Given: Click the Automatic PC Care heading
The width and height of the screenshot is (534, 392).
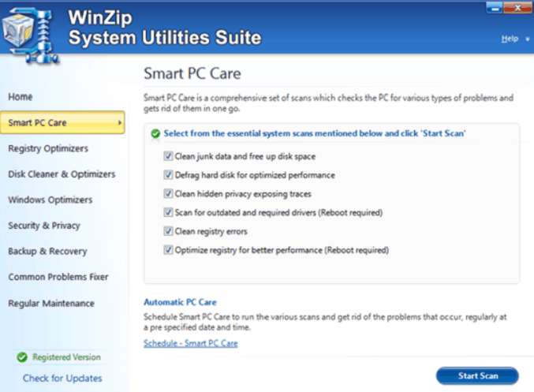Looking at the screenshot, I should pos(180,302).
